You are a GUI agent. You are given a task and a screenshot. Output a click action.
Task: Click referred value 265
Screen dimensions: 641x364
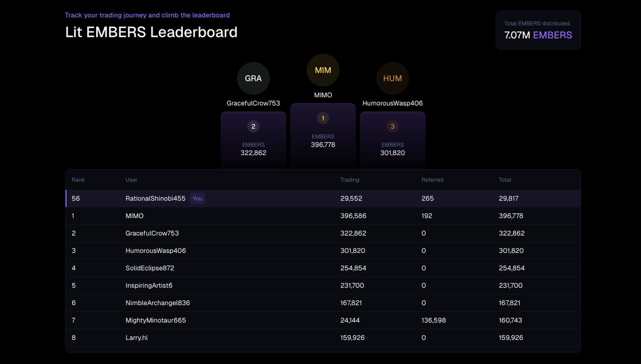click(428, 198)
